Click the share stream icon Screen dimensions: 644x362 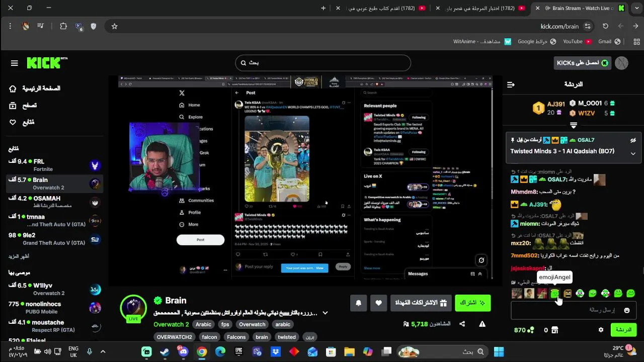[462, 324]
